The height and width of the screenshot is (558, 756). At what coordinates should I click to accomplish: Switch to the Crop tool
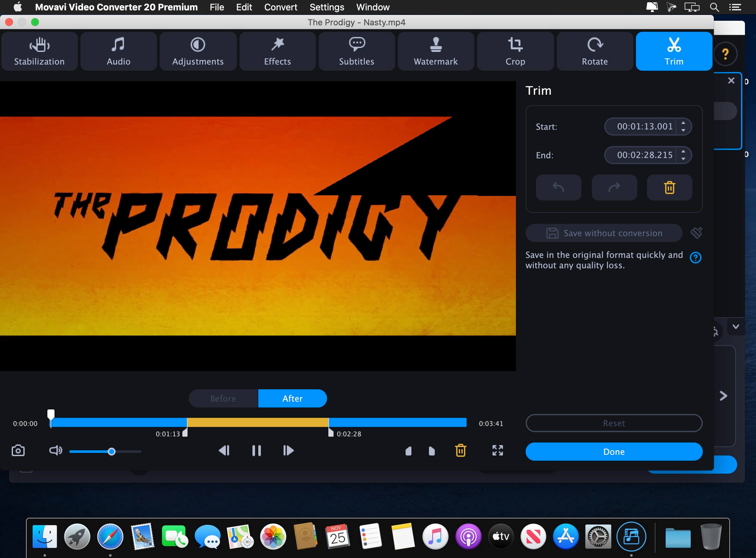point(515,51)
